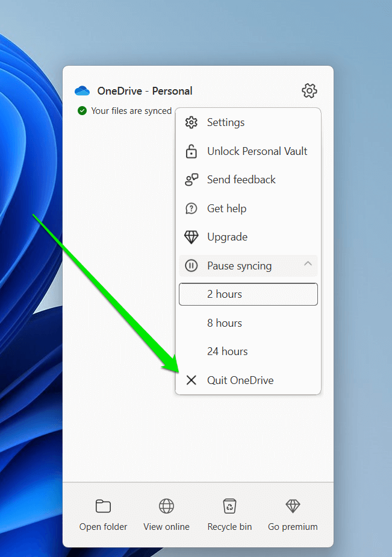Viewport: 392px width, 557px height.
Task: Click the 'Your files are synced' status text
Action: 131,111
